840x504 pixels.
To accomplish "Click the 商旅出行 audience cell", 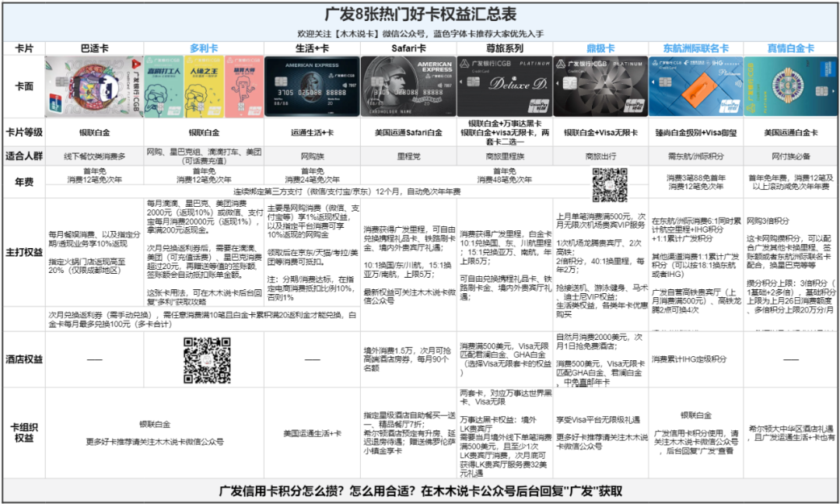I will click(x=600, y=156).
